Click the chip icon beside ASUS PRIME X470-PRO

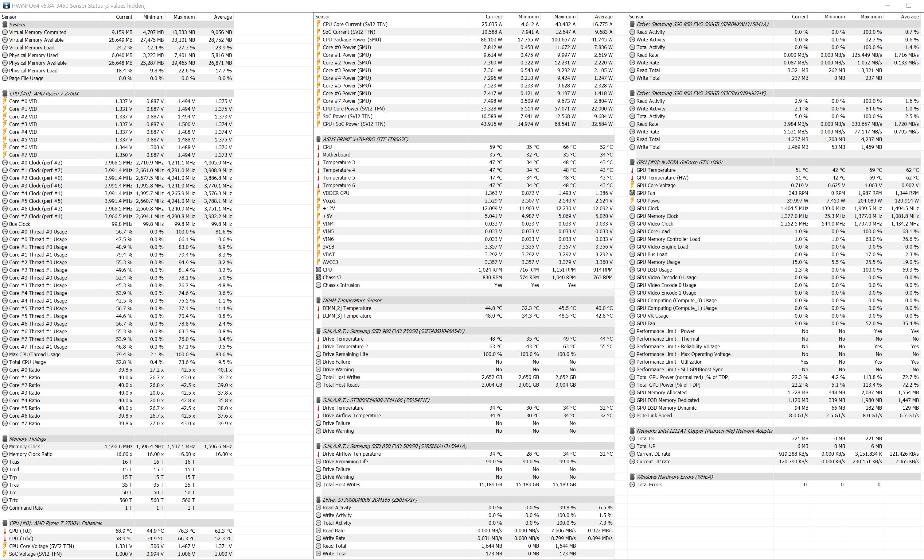click(318, 139)
